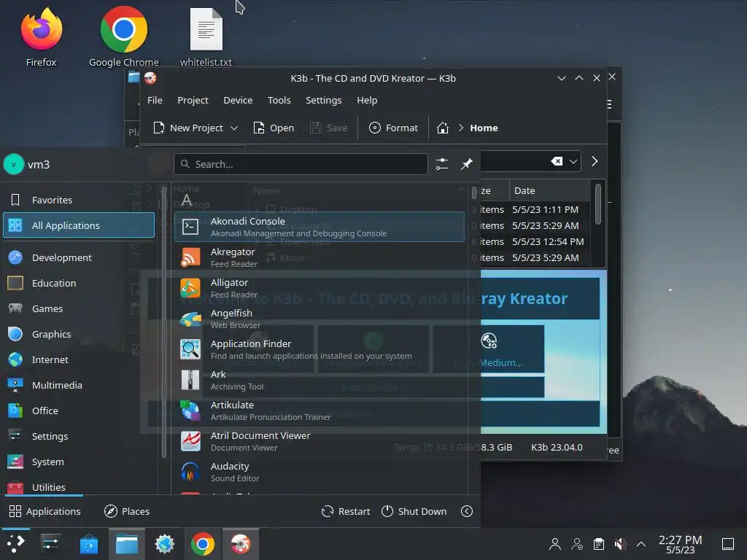Open Atril Document Viewer

click(x=320, y=441)
